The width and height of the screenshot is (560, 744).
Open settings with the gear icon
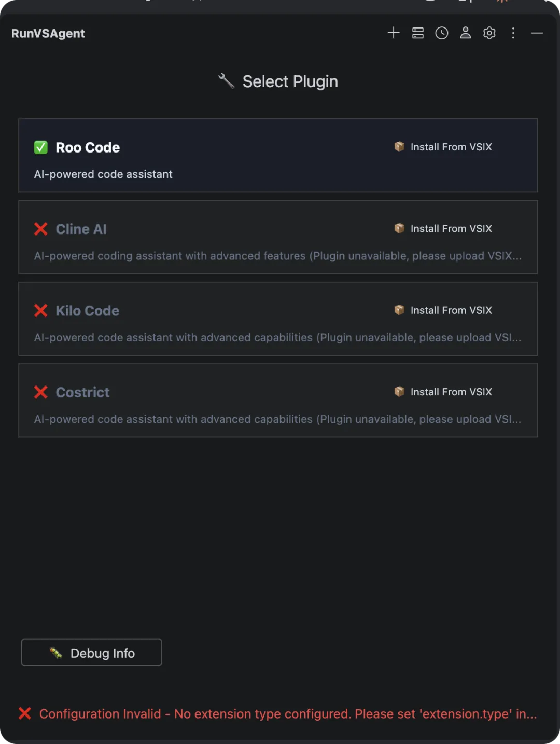[489, 33]
